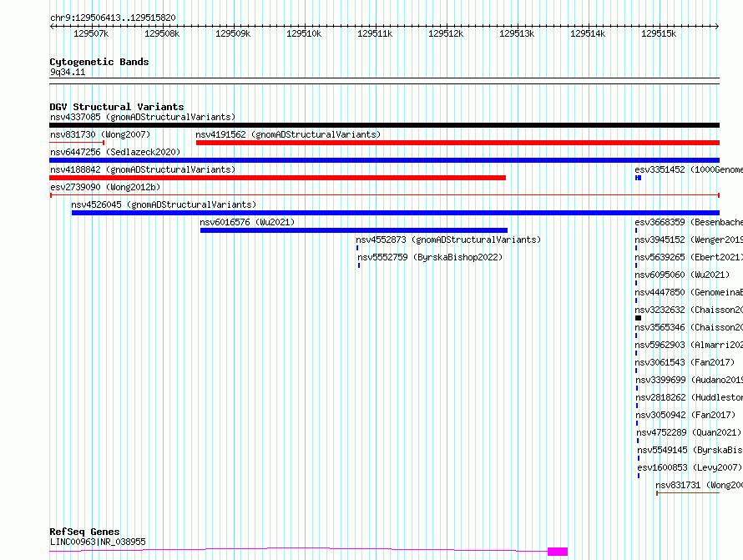Click the 129507k ruler tick label
Image resolution: width=743 pixels, height=560 pixels.
click(x=91, y=34)
